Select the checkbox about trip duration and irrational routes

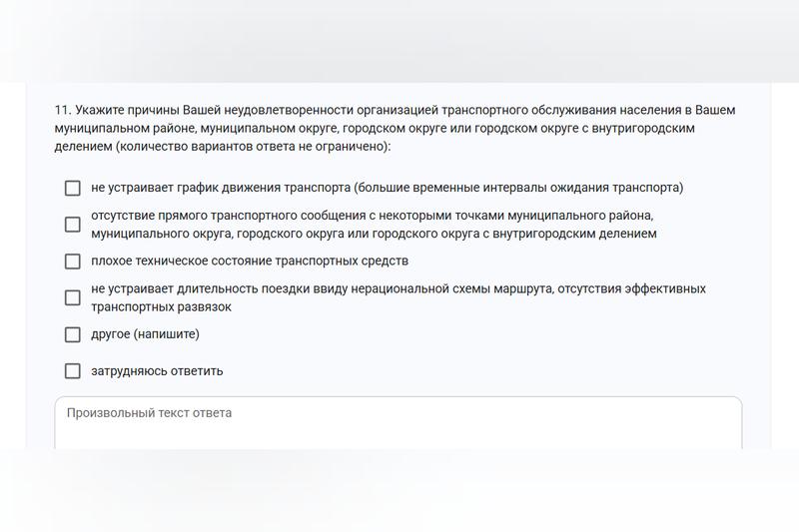(x=73, y=297)
